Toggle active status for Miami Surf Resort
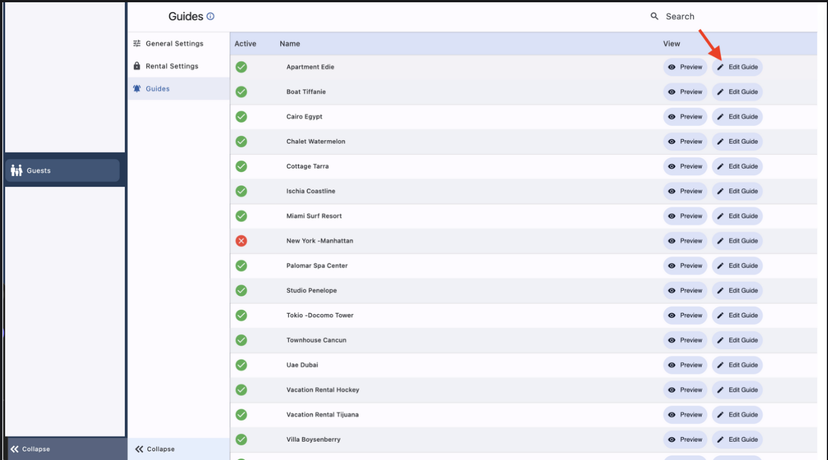 pos(241,216)
